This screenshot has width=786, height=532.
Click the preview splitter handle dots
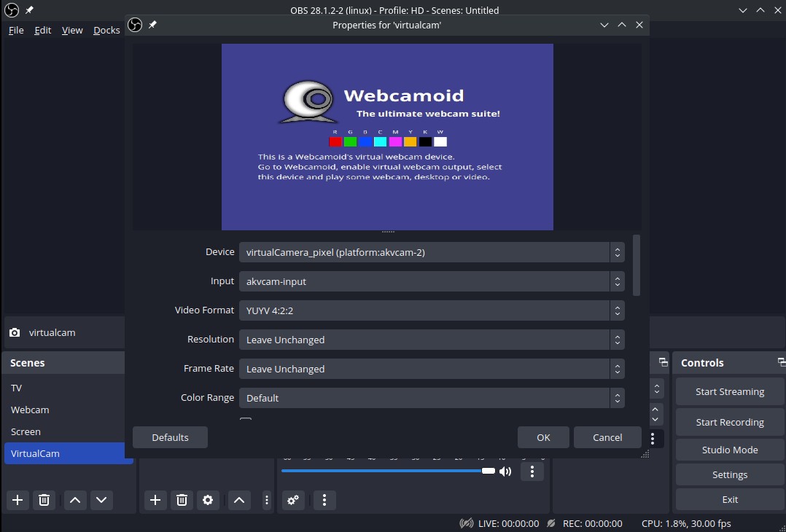pyautogui.click(x=388, y=232)
